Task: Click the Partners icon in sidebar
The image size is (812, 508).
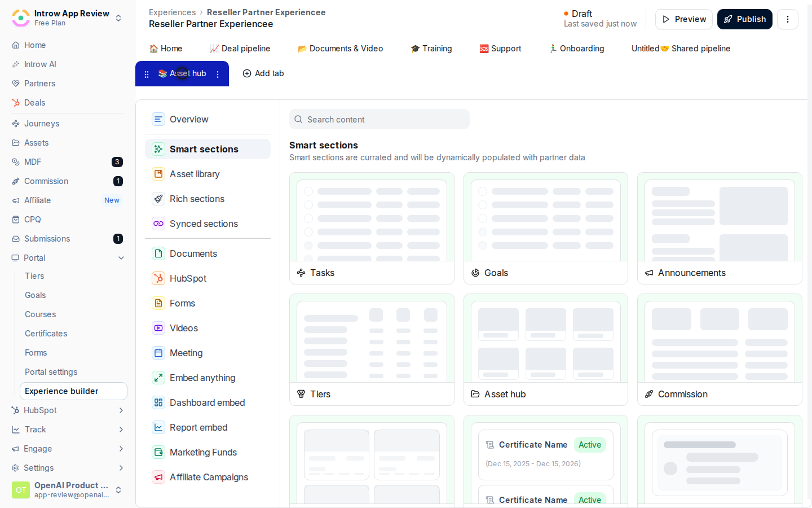Action: [16, 84]
